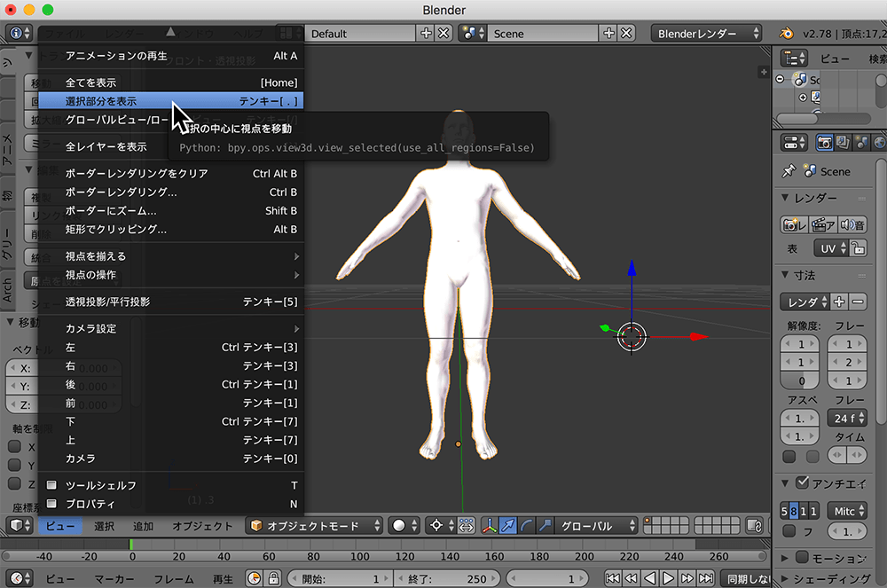887x588 pixels.
Task: Open the Object Mode dropdown
Action: (x=315, y=526)
